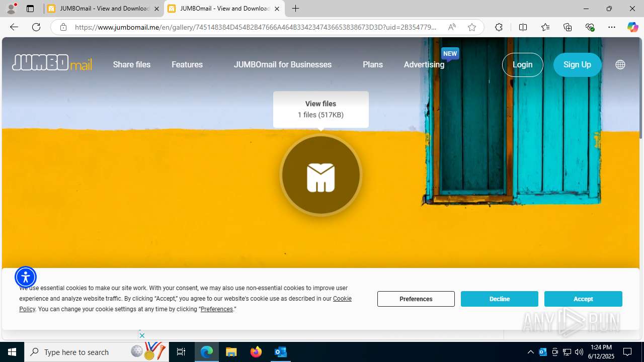Open browser profile icon
The height and width of the screenshot is (362, 644).
click(x=11, y=9)
